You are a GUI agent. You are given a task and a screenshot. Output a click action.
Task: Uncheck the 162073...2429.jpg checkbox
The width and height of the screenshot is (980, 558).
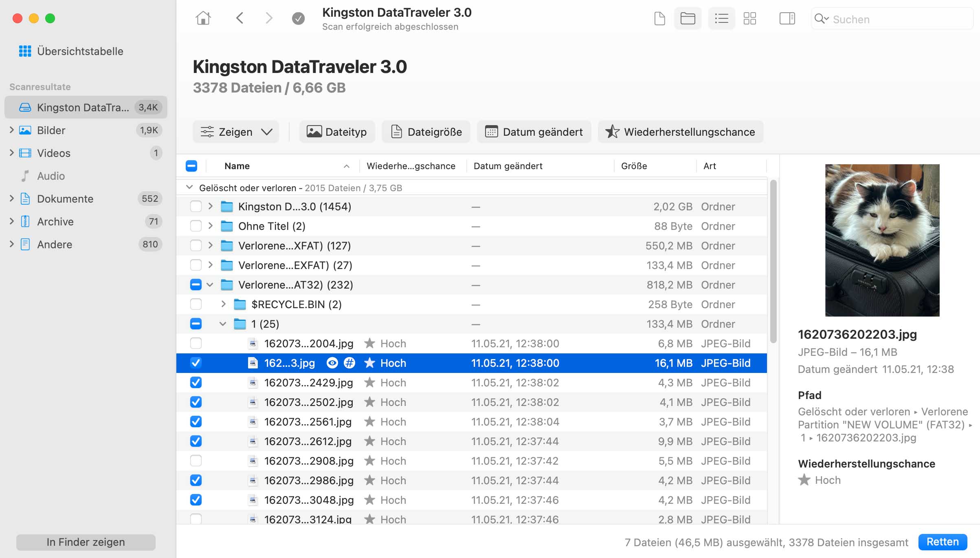coord(196,383)
